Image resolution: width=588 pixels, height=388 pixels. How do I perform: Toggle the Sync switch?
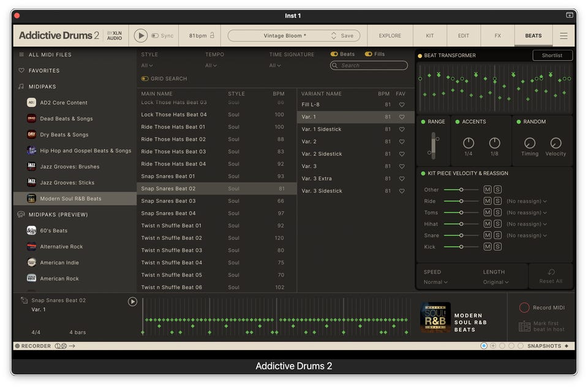pos(155,35)
